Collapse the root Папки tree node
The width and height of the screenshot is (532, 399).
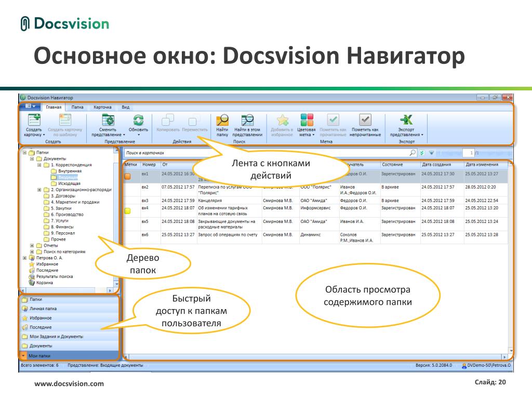coord(24,152)
